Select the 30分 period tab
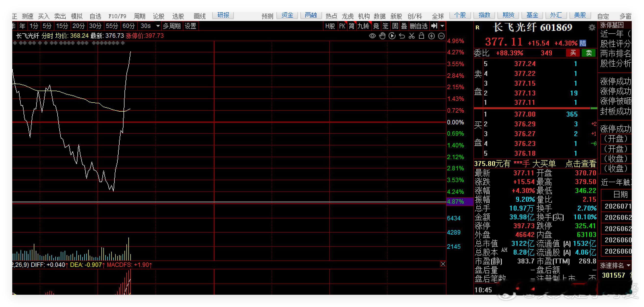The image size is (644, 307). [x=95, y=26]
